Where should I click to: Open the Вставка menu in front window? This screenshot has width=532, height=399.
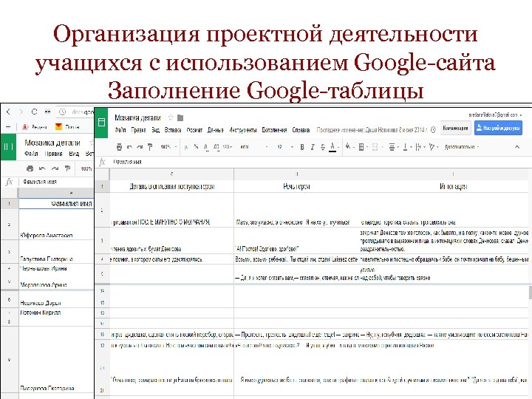click(x=173, y=129)
